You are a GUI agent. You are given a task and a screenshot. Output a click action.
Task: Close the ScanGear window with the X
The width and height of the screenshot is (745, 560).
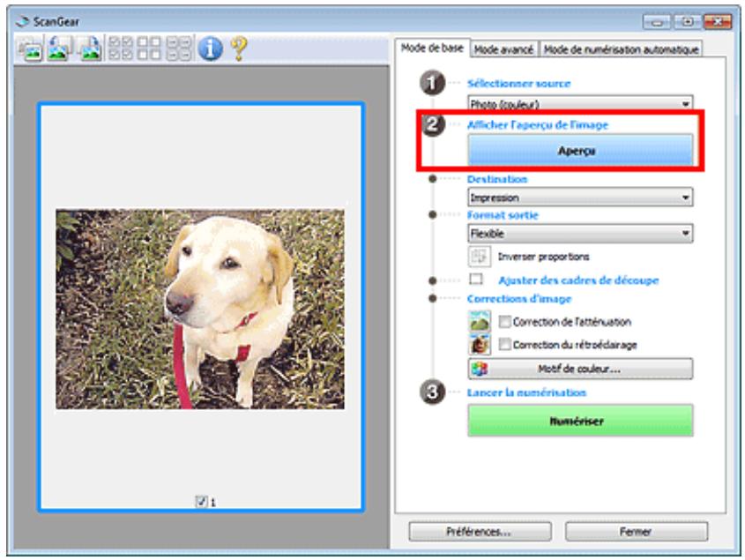pyautogui.click(x=718, y=21)
